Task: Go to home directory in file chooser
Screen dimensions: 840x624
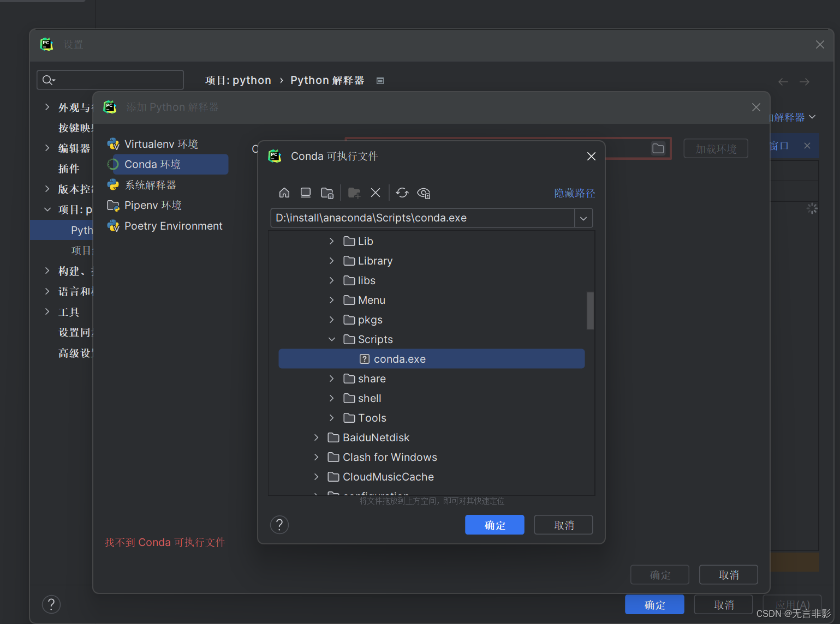Action: (284, 193)
